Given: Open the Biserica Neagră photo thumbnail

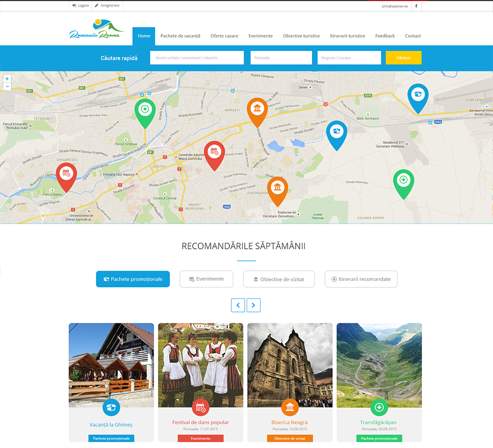Looking at the screenshot, I should [290, 365].
